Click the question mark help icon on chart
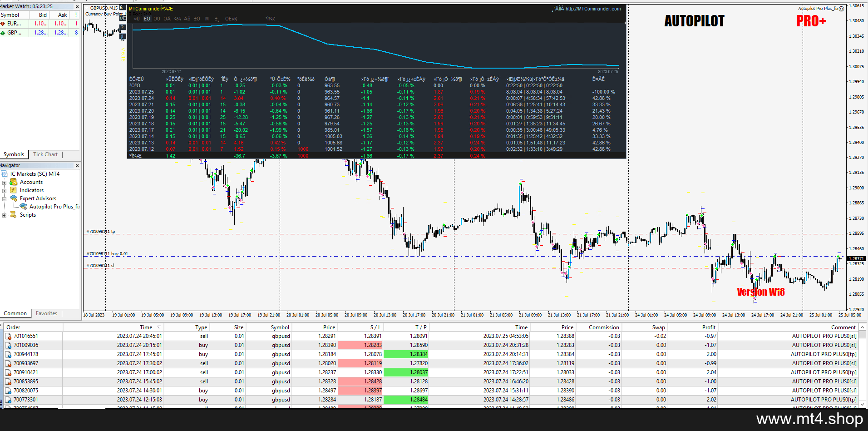 coord(123,27)
